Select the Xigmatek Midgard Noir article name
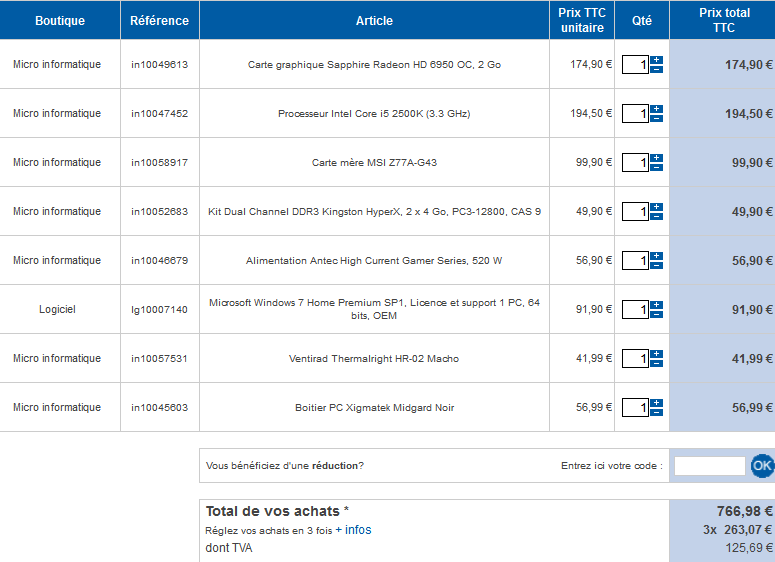 tap(374, 408)
